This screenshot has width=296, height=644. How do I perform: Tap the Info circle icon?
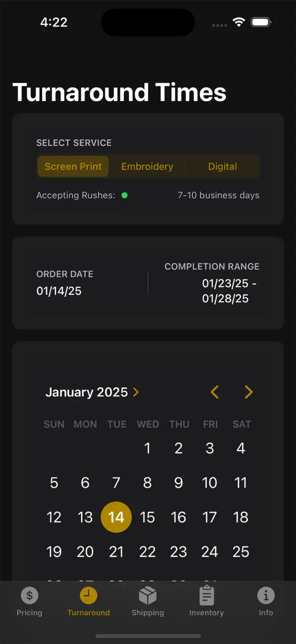(266, 595)
